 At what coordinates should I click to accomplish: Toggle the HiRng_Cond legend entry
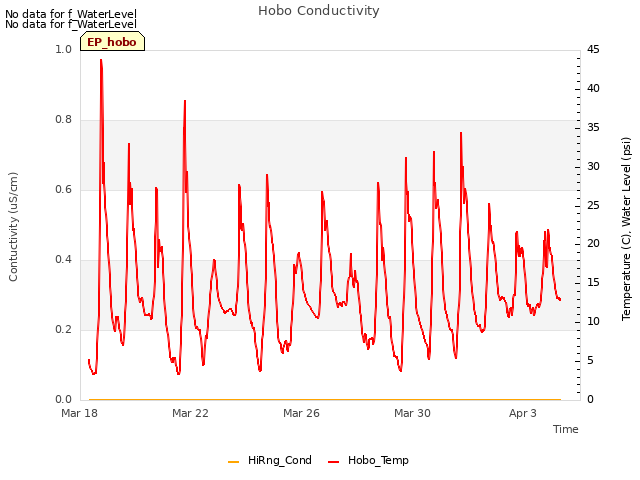270,460
